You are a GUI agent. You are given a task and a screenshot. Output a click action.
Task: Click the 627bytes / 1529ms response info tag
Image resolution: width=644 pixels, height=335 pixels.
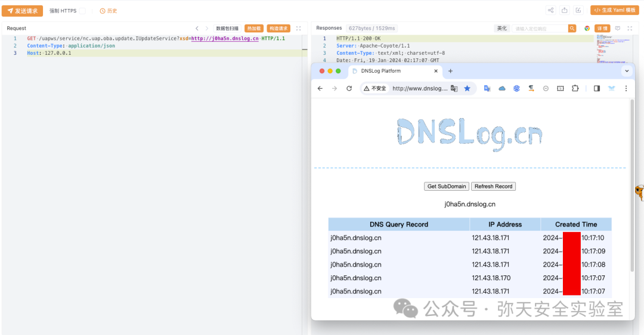tap(371, 29)
